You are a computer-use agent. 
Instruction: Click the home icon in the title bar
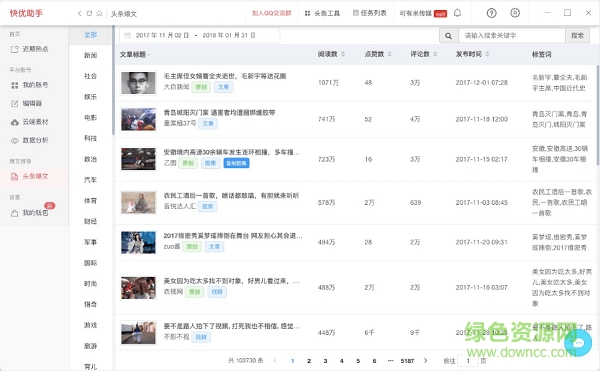click(x=99, y=13)
